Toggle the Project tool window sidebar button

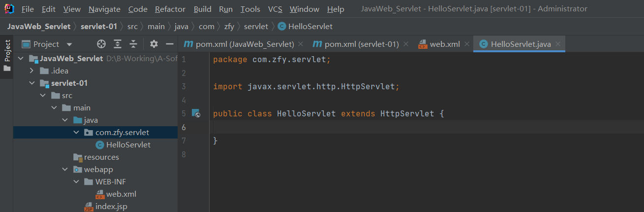7,54
